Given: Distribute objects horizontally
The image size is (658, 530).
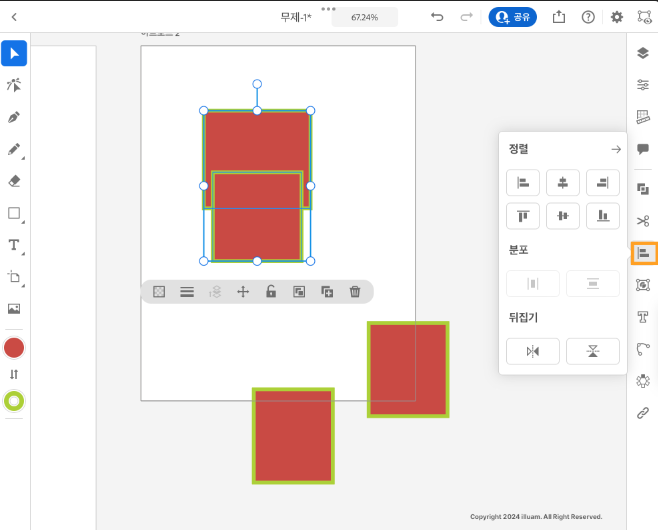Looking at the screenshot, I should [533, 284].
